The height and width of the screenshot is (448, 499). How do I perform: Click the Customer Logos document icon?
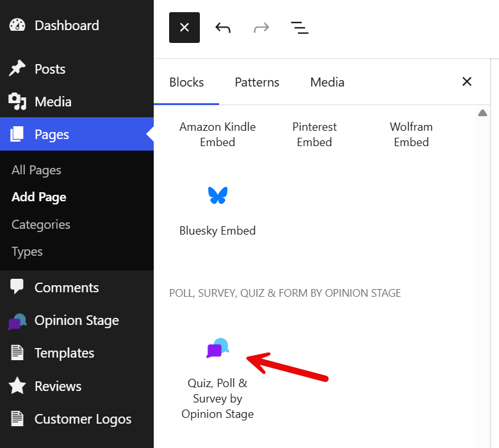(x=17, y=419)
